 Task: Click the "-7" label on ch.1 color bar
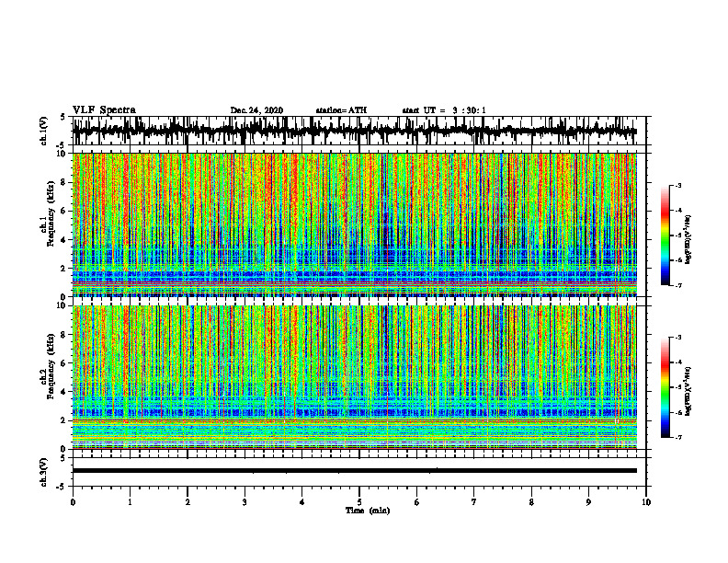[677, 286]
